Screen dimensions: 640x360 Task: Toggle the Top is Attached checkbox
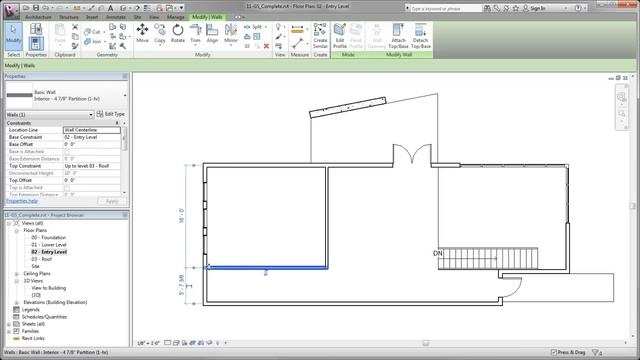pos(67,188)
